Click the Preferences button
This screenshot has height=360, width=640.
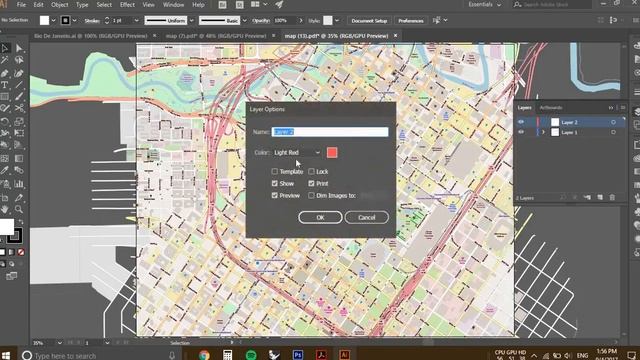(411, 20)
